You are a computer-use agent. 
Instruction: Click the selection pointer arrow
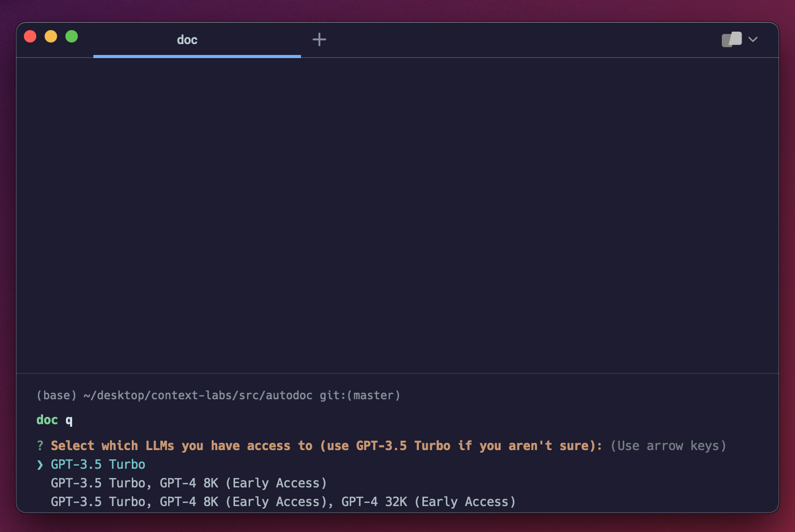tap(40, 465)
